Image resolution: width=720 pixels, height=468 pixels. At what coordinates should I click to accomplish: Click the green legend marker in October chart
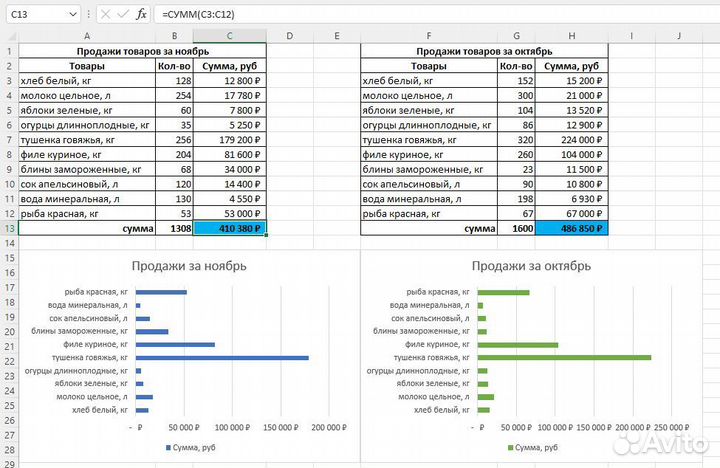coord(511,447)
